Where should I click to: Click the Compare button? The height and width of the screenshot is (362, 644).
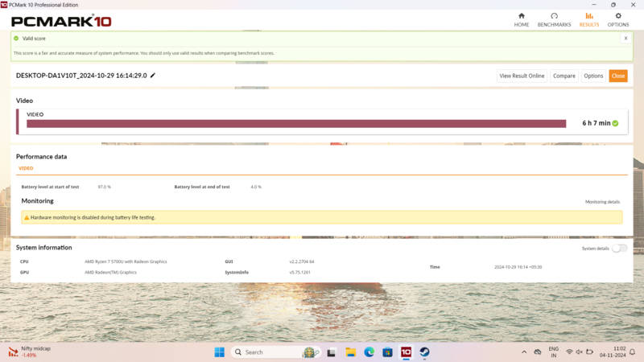564,76
